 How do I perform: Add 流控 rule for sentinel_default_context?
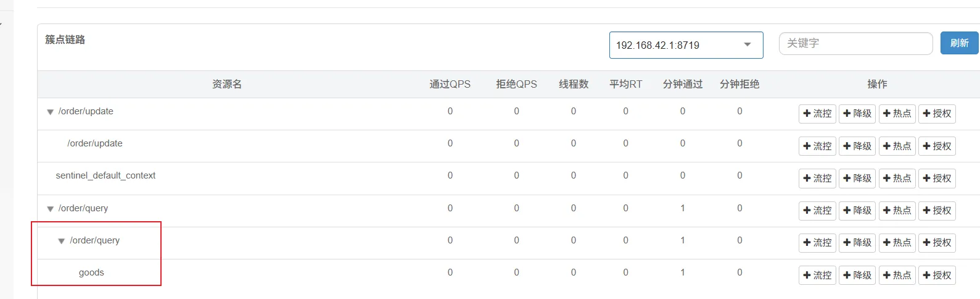[817, 178]
